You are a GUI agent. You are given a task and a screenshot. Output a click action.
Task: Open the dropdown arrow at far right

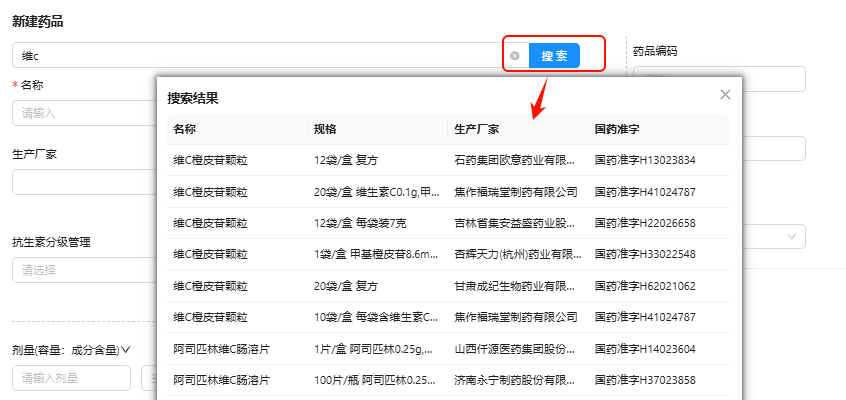[792, 236]
